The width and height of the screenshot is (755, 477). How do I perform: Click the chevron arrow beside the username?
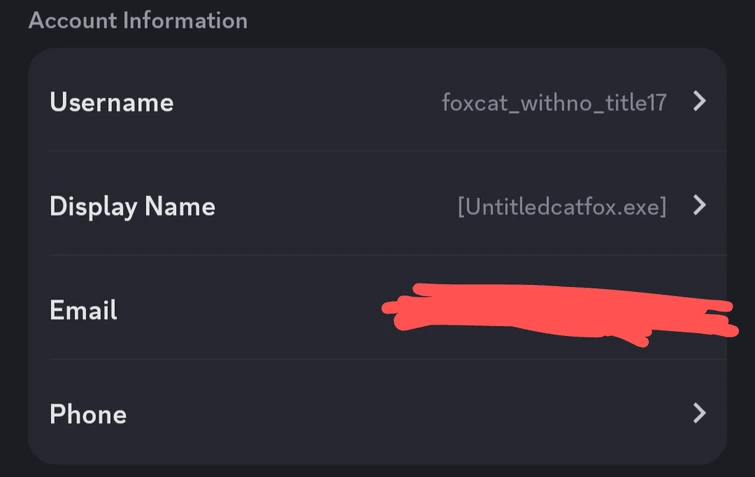[x=699, y=101]
